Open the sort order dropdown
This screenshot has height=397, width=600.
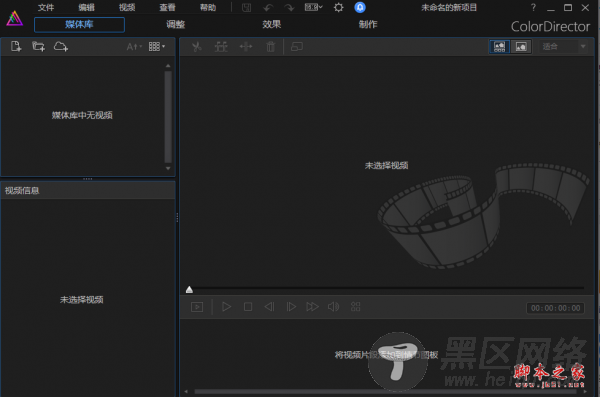[134, 47]
